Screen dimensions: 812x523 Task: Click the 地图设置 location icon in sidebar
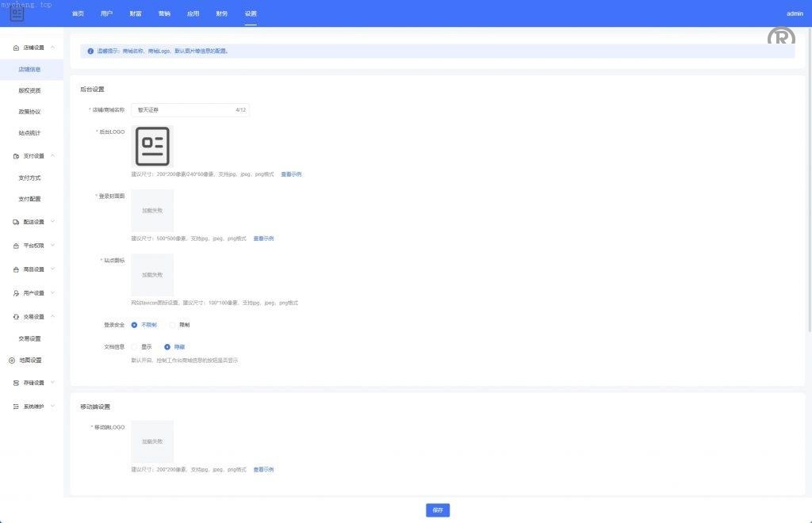click(12, 361)
